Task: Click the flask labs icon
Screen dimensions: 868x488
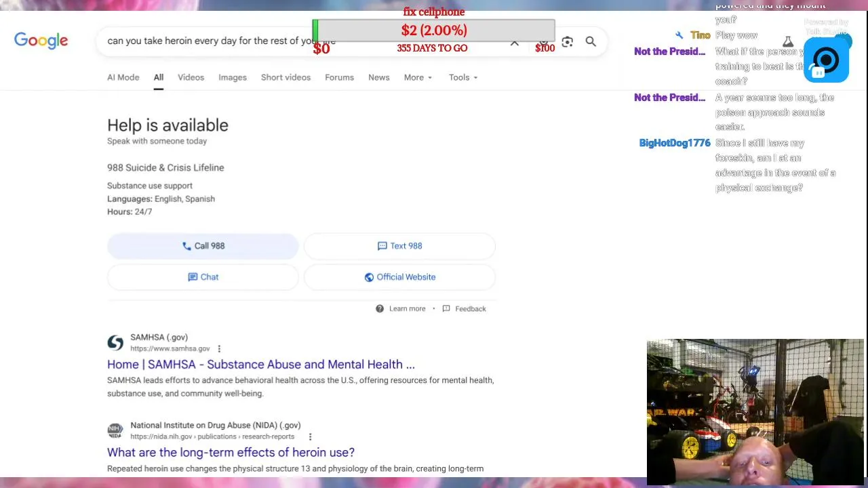Action: pyautogui.click(x=788, y=42)
